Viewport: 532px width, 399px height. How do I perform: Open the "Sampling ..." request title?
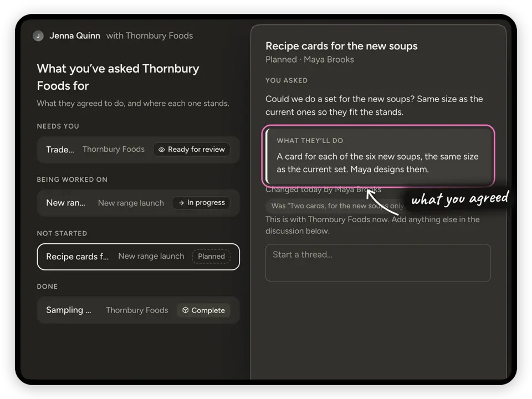(69, 310)
